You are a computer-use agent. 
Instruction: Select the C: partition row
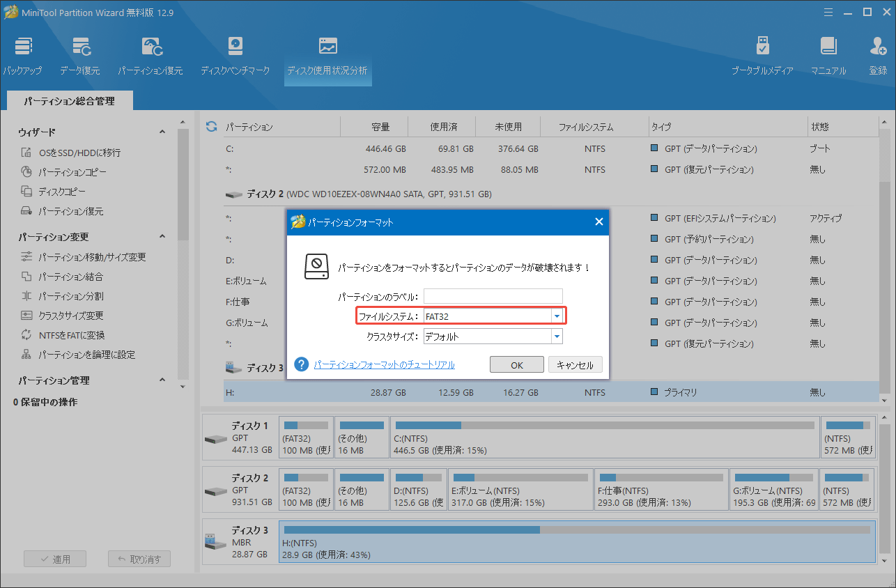coord(551,148)
